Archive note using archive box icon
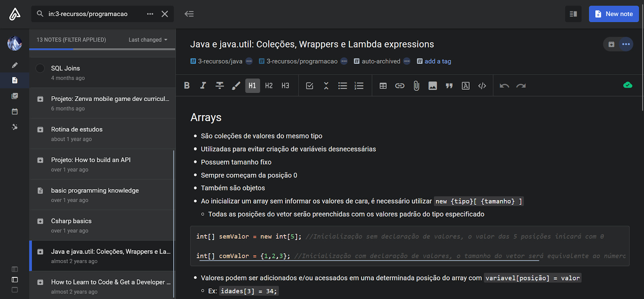The image size is (644, 299). click(611, 44)
